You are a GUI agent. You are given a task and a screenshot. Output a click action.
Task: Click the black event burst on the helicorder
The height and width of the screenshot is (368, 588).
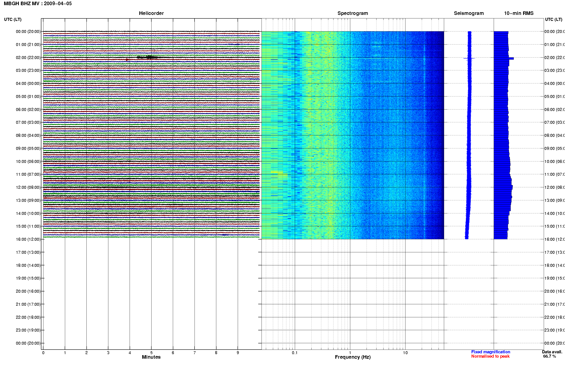(x=148, y=58)
